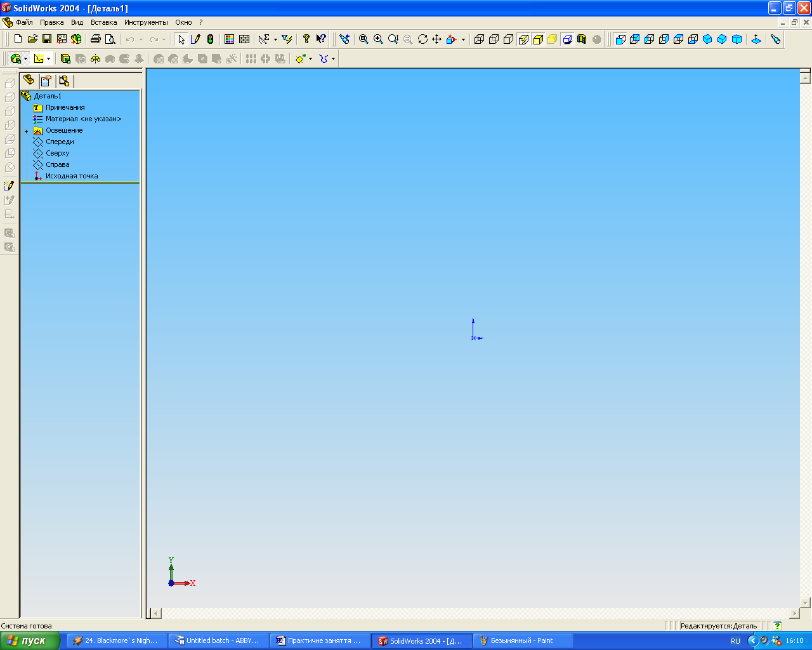Screen dimensions: 812x650
Task: Click Extruded Boss/Base icon on features toolbar
Action: tap(65, 58)
